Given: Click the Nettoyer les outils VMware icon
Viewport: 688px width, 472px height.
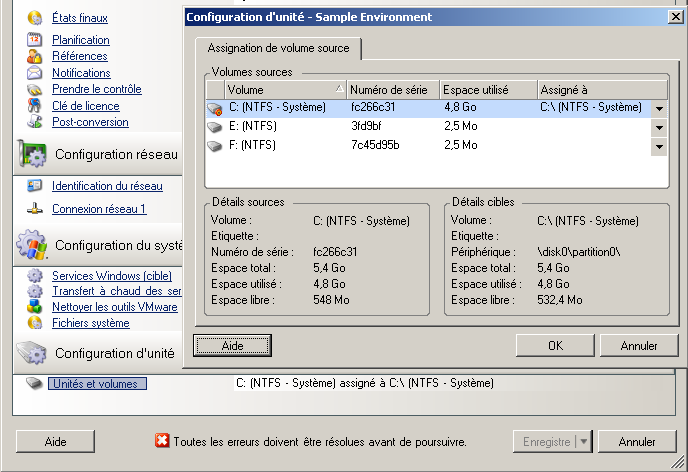Looking at the screenshot, I should tap(35, 307).
